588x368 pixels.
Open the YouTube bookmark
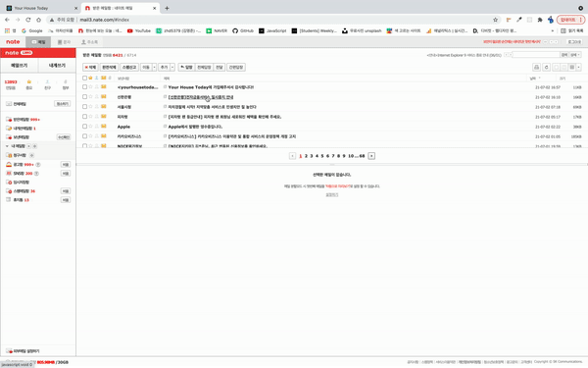[139, 30]
